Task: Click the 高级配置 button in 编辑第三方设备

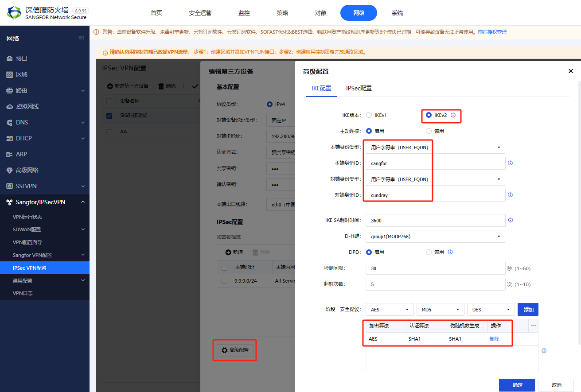Action: 235,350
